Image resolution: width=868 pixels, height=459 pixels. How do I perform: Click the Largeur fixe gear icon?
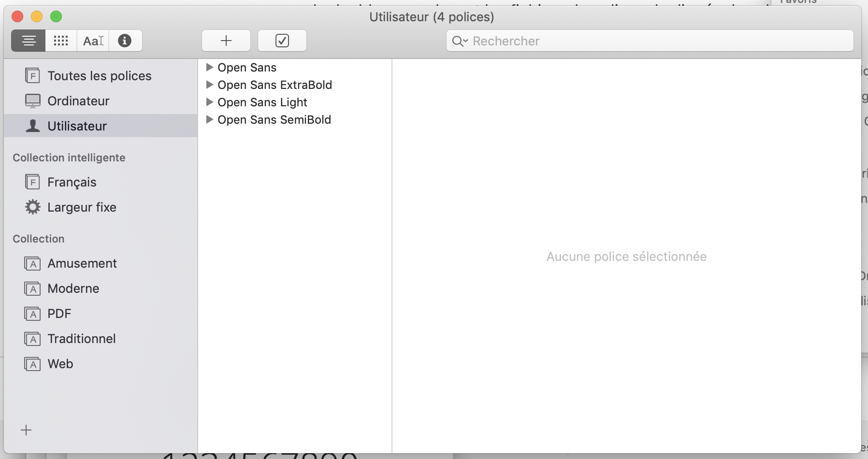33,207
